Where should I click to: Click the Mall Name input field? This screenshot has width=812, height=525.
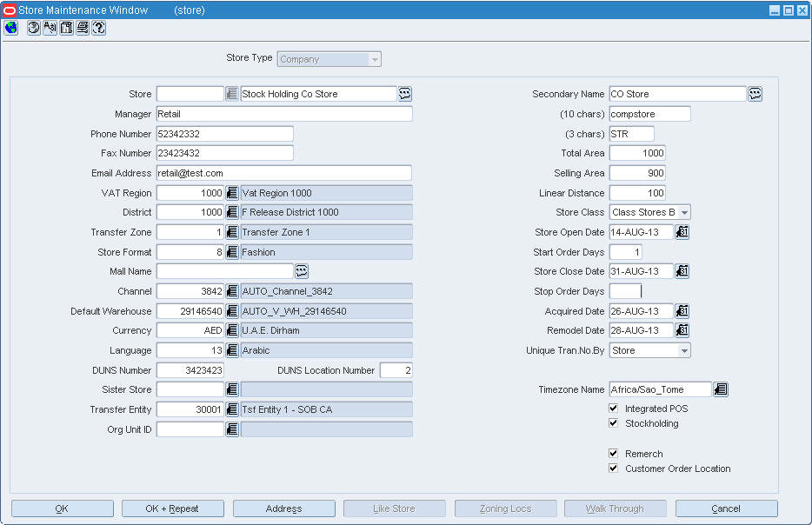point(225,271)
